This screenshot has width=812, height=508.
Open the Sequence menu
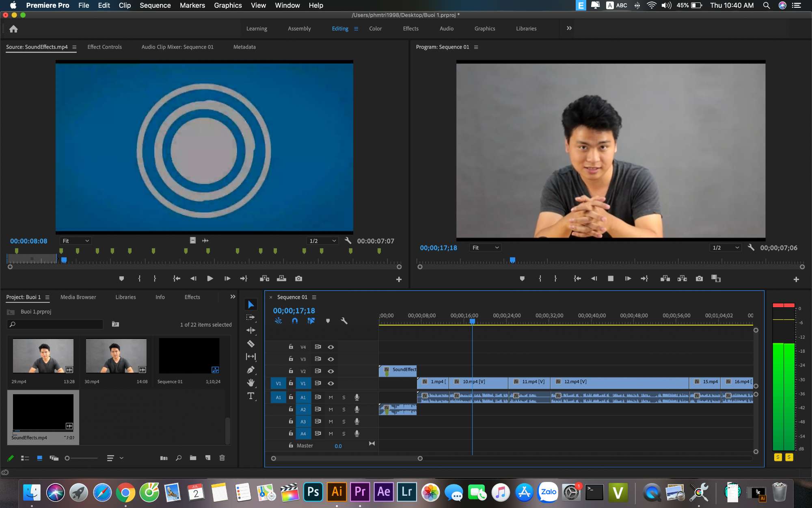pyautogui.click(x=155, y=5)
